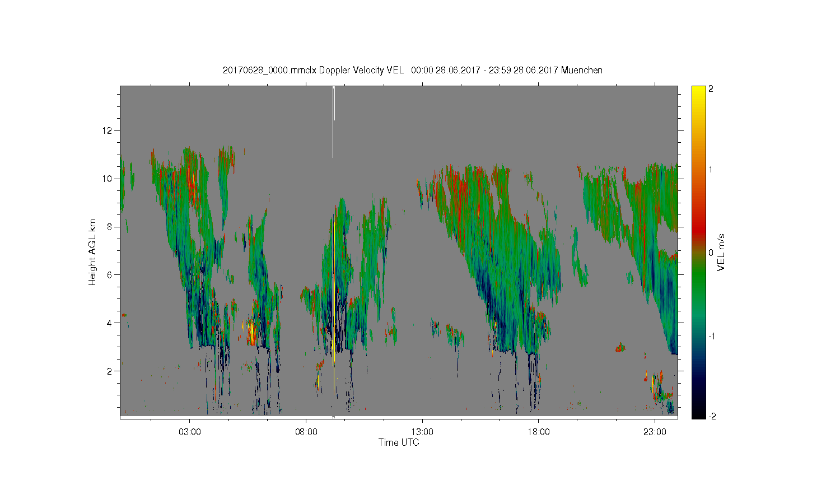Click the 18:00 time axis label

pyautogui.click(x=539, y=432)
